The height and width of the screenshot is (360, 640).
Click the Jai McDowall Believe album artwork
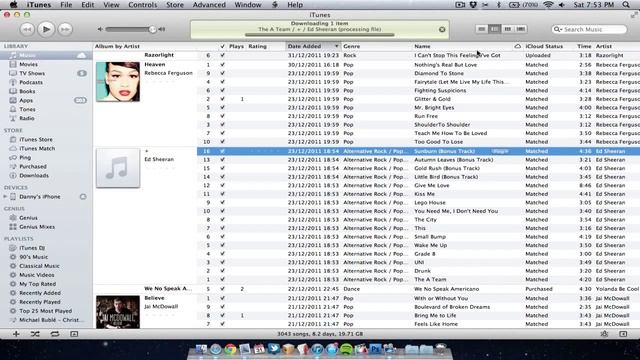[x=118, y=312]
